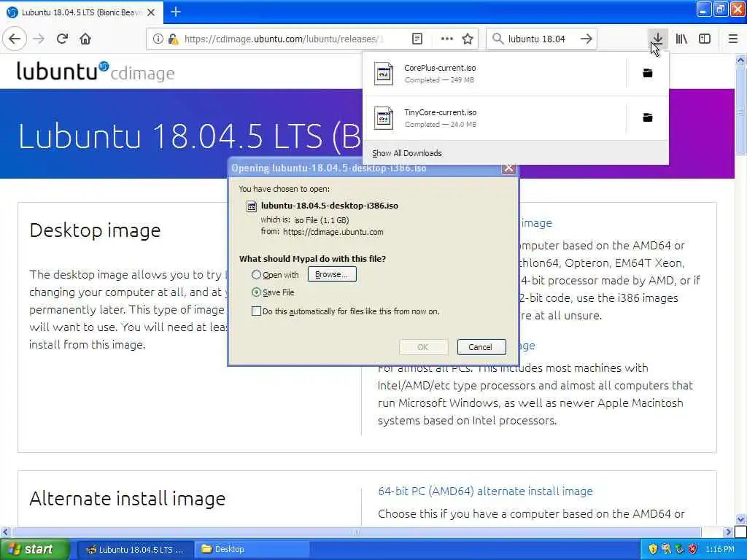Click vertical scrollbar up arrow

pyautogui.click(x=740, y=60)
